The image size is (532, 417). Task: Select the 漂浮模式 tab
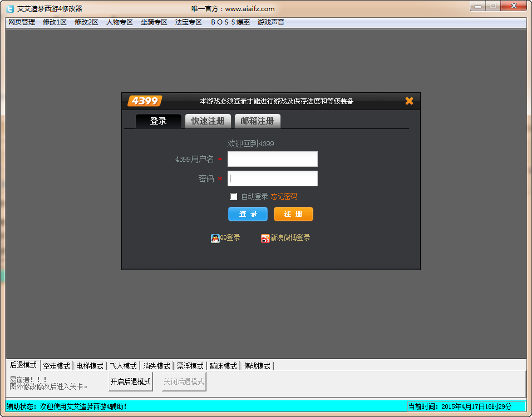coord(190,366)
